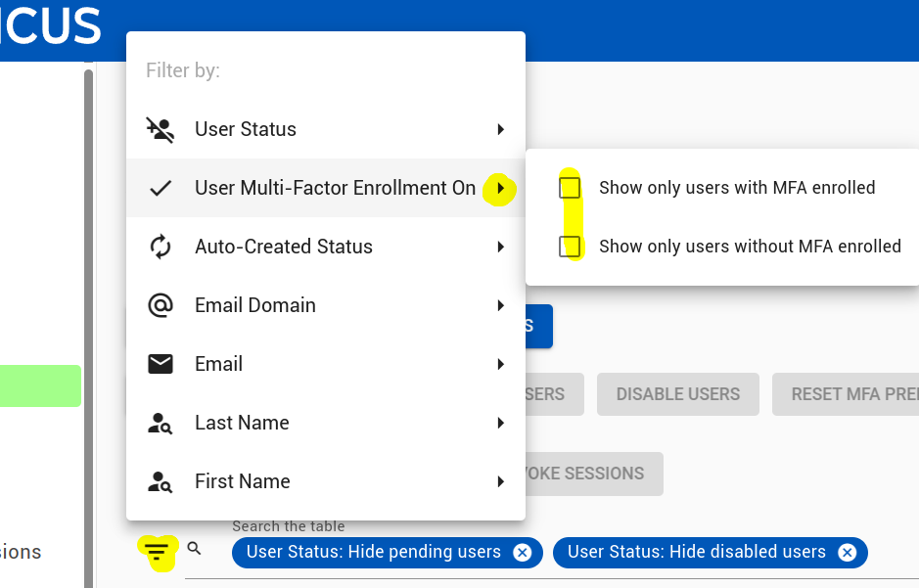Click the Email envelope icon

click(160, 364)
